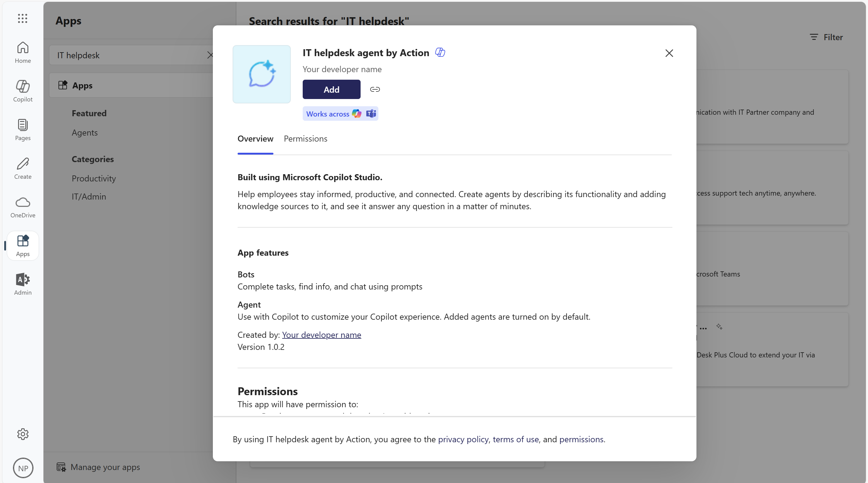Click the IT helpdesk search input field
The image size is (868, 483).
click(x=127, y=55)
